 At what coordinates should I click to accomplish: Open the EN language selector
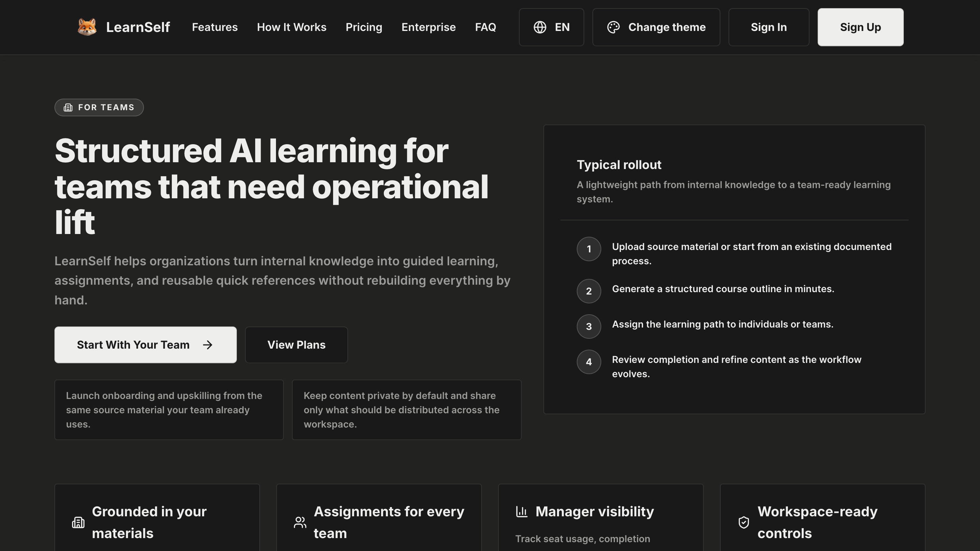[x=552, y=27]
